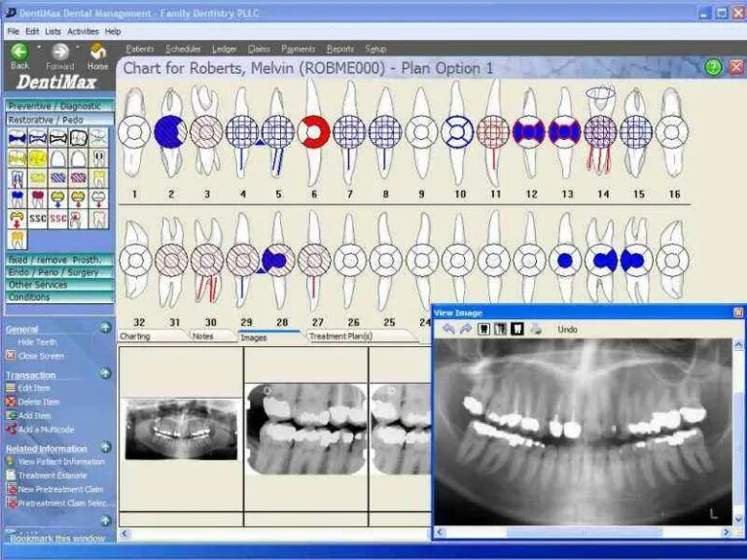Viewport: 747px width, 560px height.
Task: Click the Close Screen link
Action: pyautogui.click(x=41, y=356)
